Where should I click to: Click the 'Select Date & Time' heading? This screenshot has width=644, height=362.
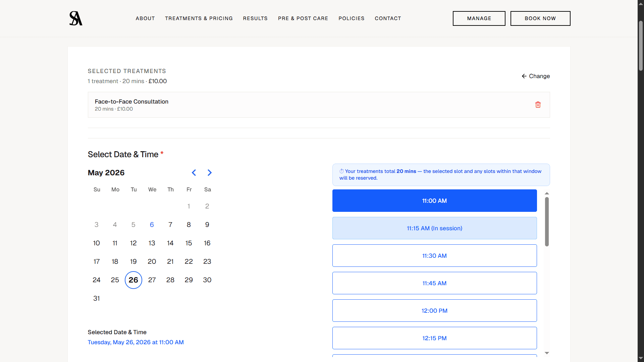(123, 154)
